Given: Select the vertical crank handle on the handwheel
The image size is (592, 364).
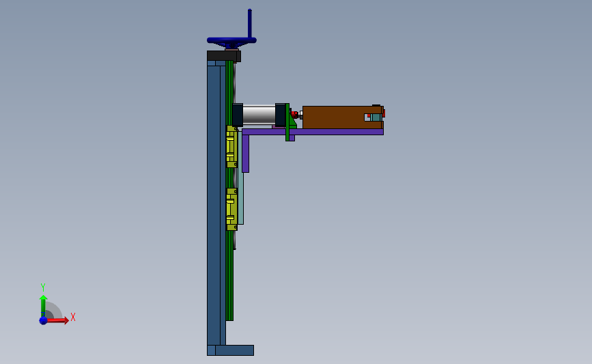Looking at the screenshot, I should tap(249, 23).
